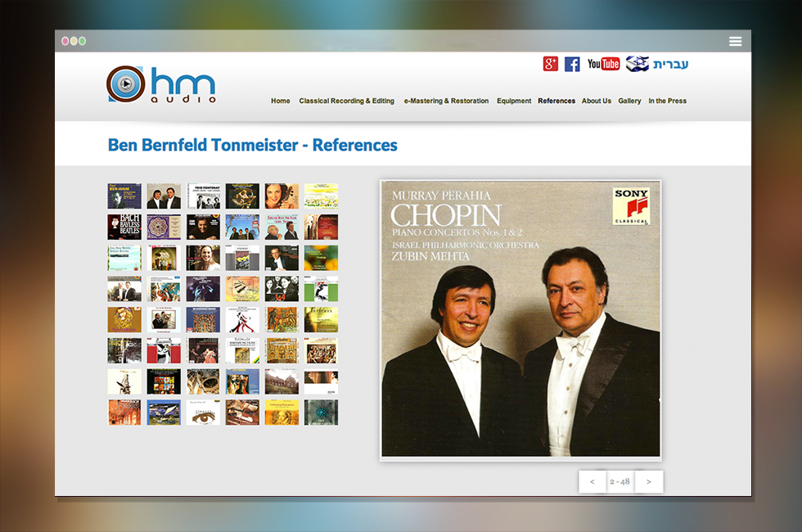Image resolution: width=802 pixels, height=532 pixels.
Task: Open the Equipment page
Action: 514,101
